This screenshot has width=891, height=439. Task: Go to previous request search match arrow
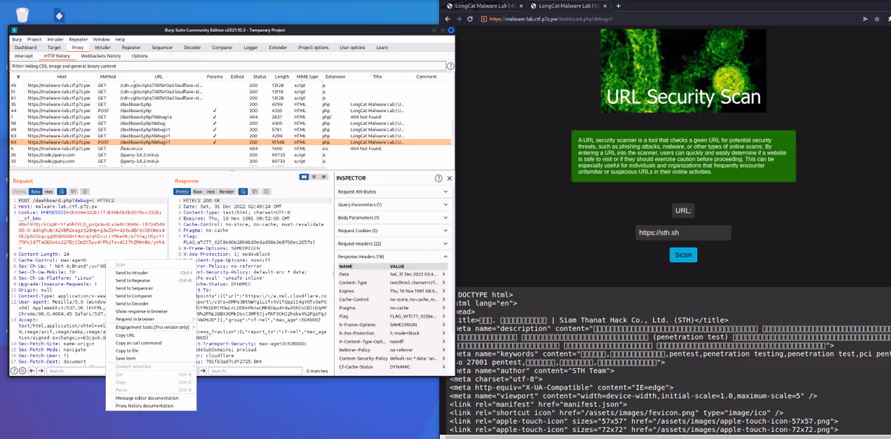click(32, 371)
